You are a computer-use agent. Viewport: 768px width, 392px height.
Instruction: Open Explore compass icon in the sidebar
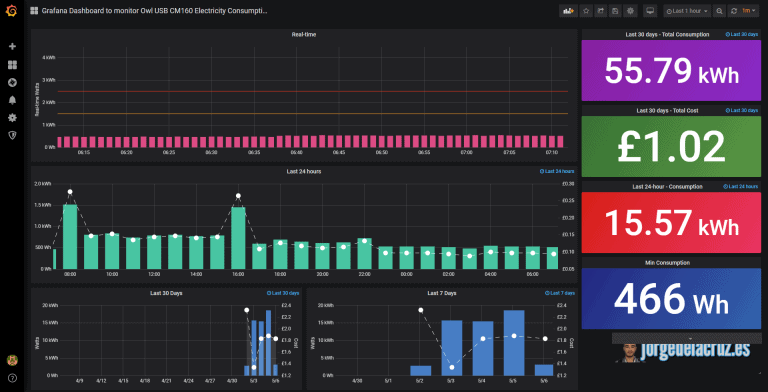(12, 82)
